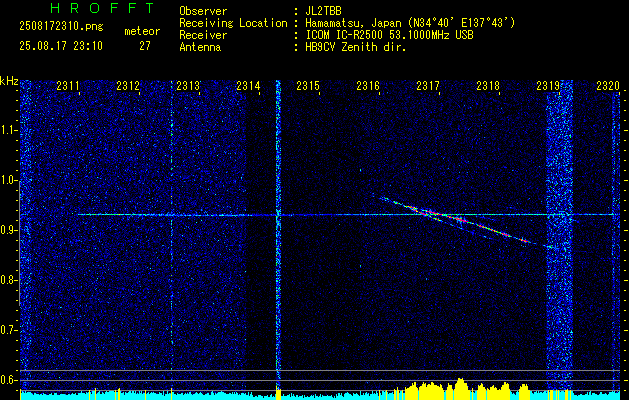Click the HROFFT title text

[x=102, y=8]
